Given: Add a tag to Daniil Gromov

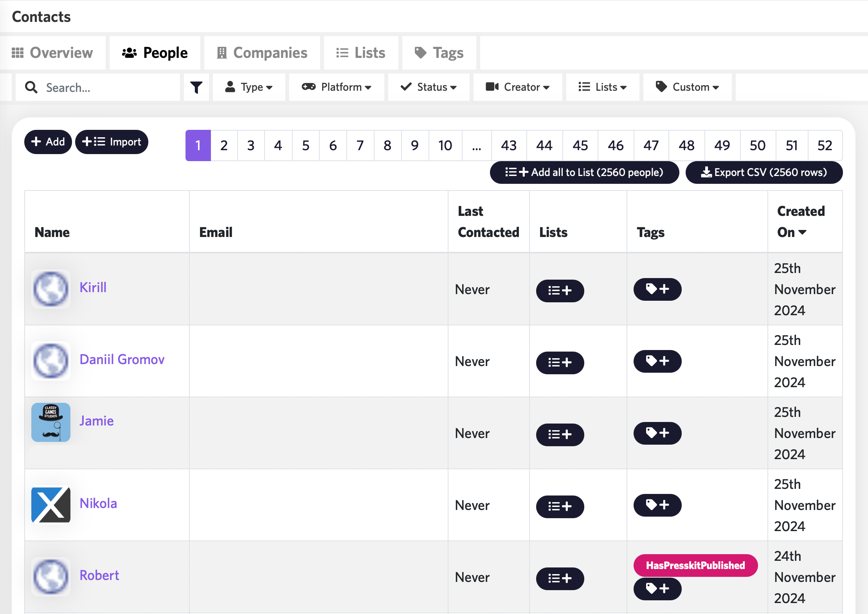Looking at the screenshot, I should point(657,361).
